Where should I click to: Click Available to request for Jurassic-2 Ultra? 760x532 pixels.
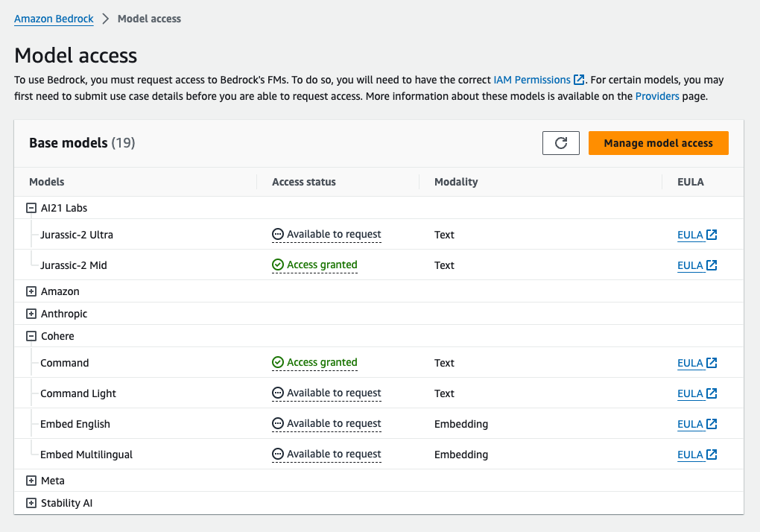[x=333, y=234]
